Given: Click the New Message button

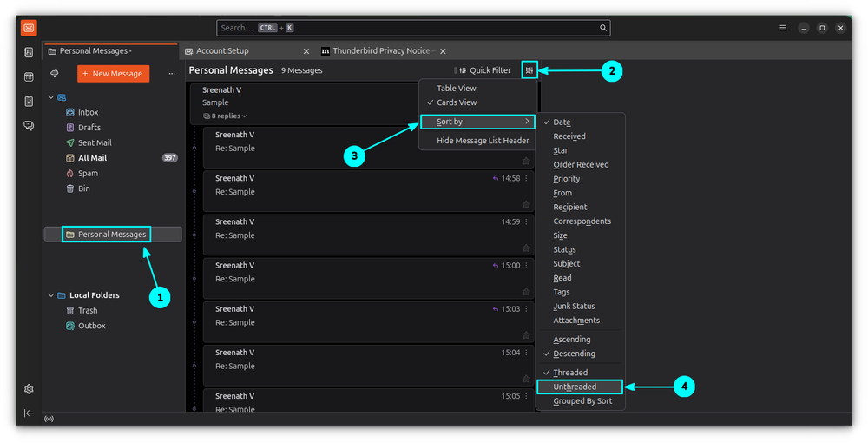Looking at the screenshot, I should tap(113, 74).
